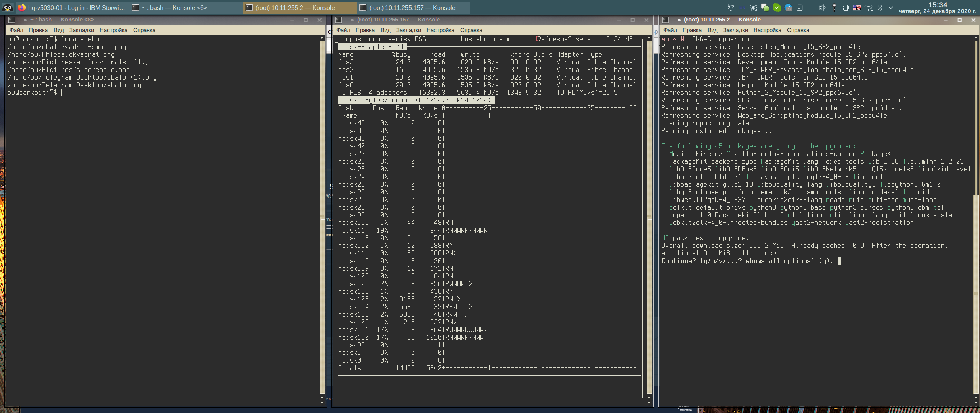
Task: Open Wi-Fi network tray icon
Action: [869, 8]
